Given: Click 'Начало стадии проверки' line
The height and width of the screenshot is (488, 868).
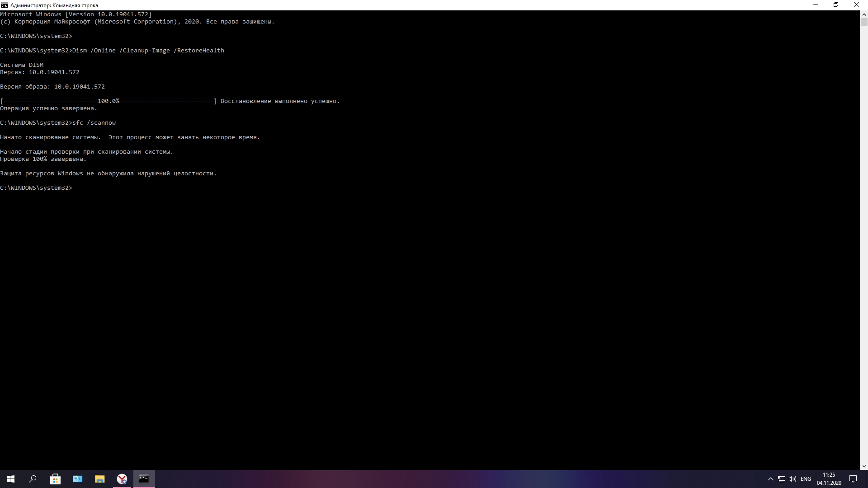Looking at the screenshot, I should (87, 152).
